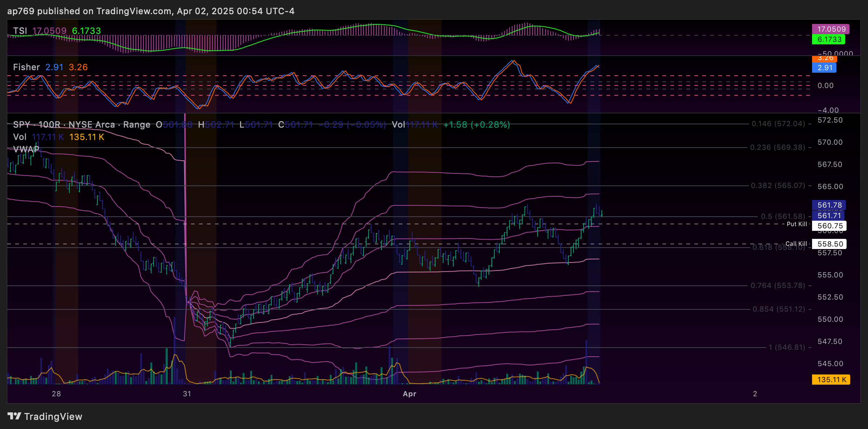The image size is (868, 429).
Task: Click the TSI indicator label
Action: click(20, 31)
